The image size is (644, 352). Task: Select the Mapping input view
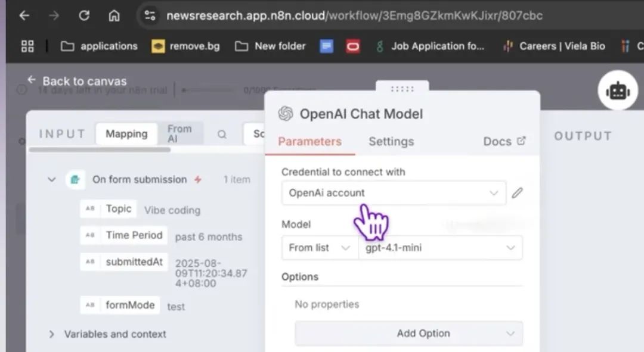click(126, 134)
